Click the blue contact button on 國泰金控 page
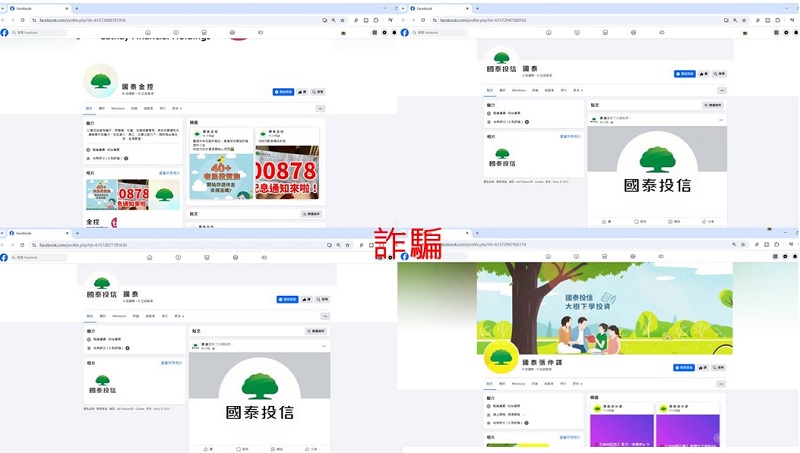 click(283, 92)
